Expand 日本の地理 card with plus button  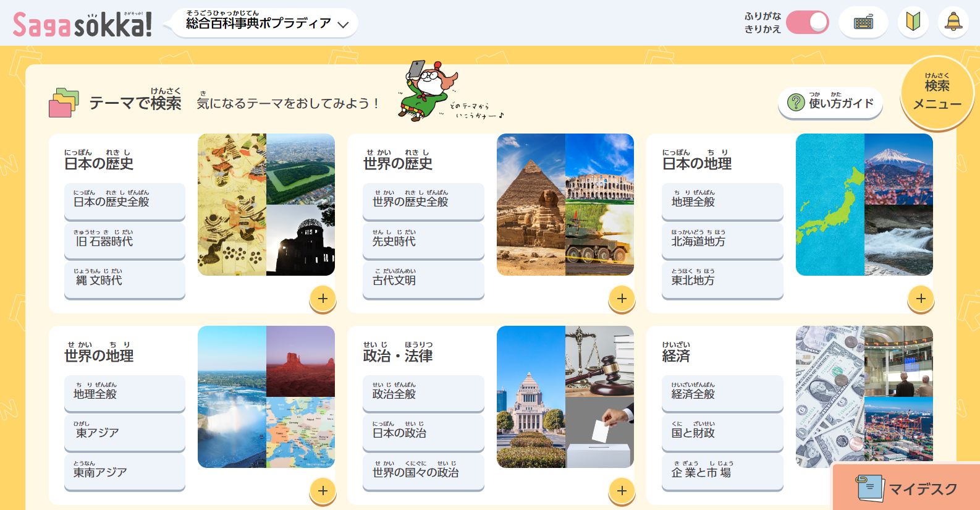[921, 299]
